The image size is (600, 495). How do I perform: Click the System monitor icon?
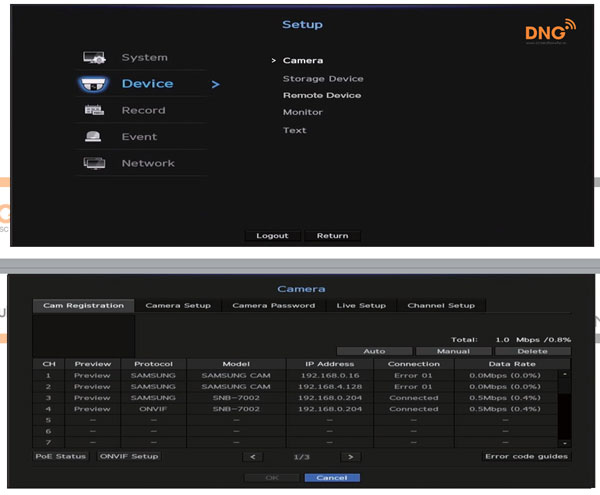(94, 58)
